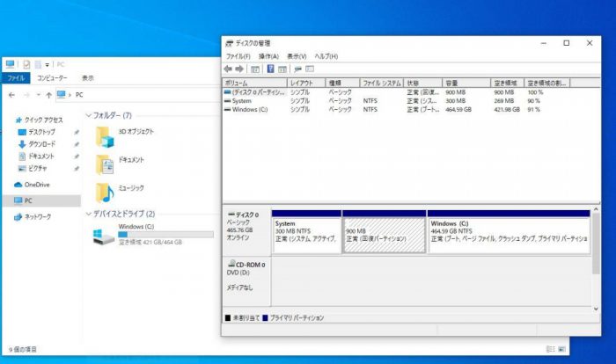Sort by the 種類 column header
The height and width of the screenshot is (364, 616).
click(342, 83)
